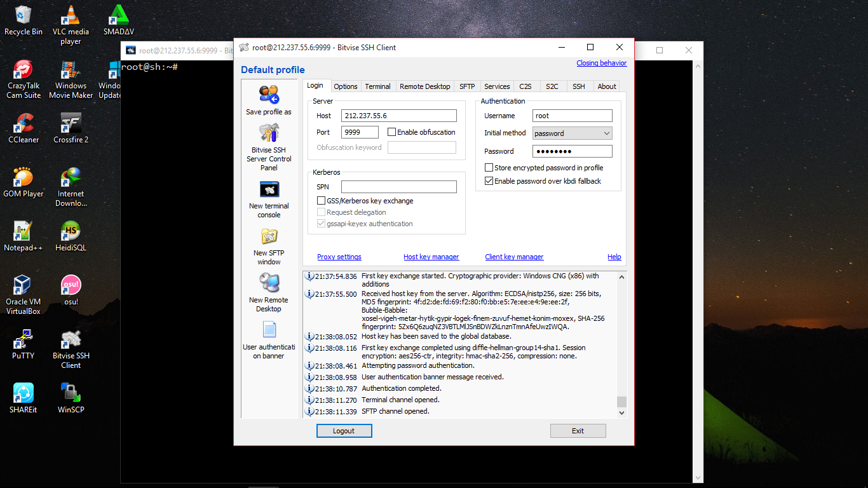The image size is (868, 488).
Task: Check Store encrypted password in profile
Action: pos(489,166)
